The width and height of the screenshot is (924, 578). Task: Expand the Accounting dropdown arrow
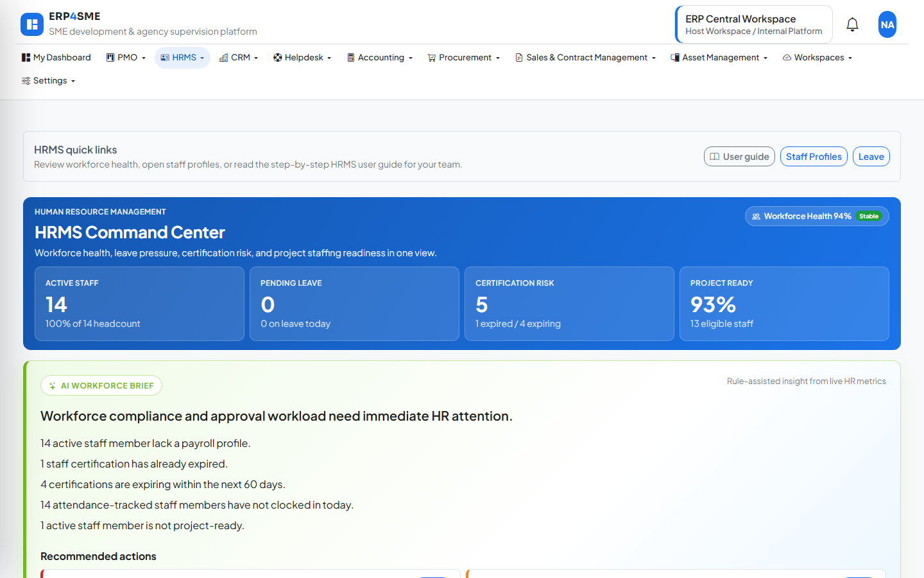coord(411,58)
